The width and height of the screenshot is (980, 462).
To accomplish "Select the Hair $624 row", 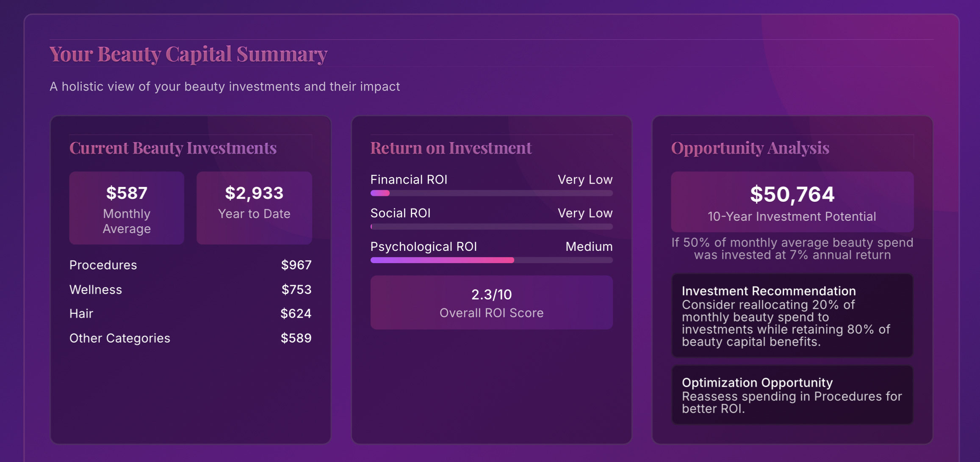I will (190, 314).
